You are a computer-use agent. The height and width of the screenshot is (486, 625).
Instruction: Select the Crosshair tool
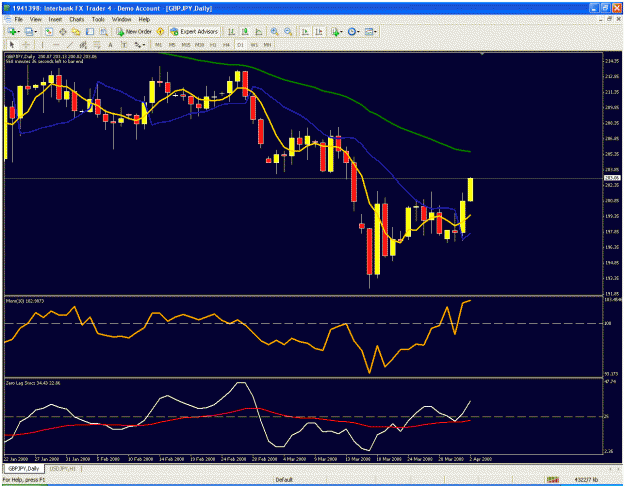click(x=26, y=45)
